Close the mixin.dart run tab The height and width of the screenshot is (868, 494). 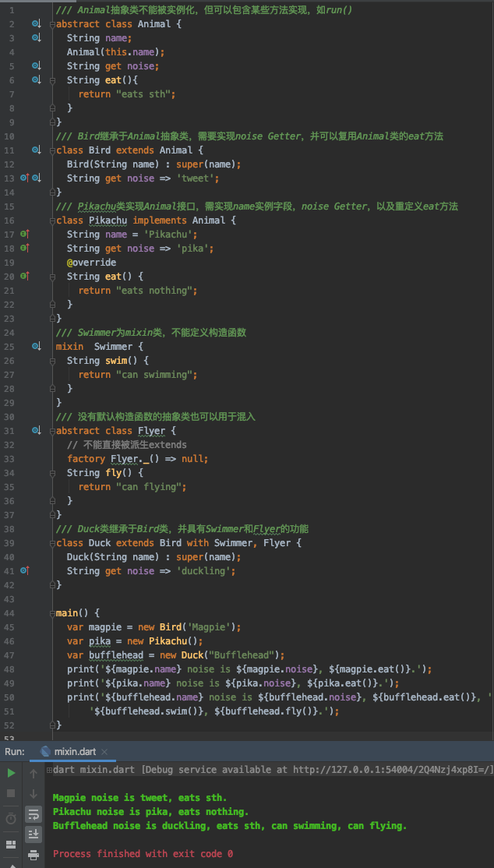(x=104, y=752)
